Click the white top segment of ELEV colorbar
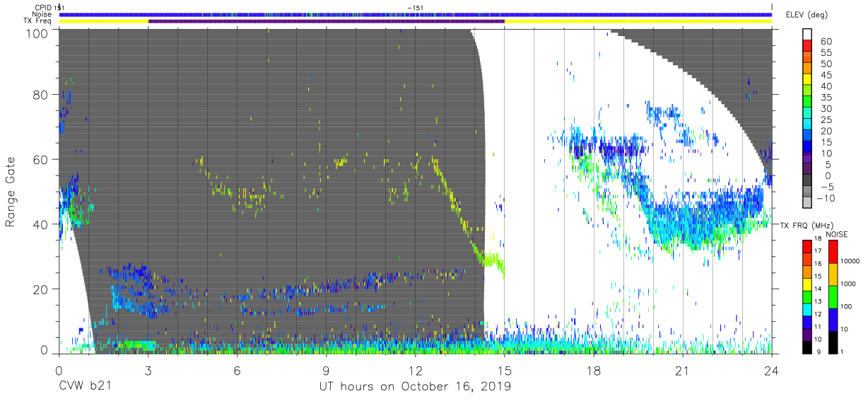The image size is (868, 401). click(x=807, y=35)
